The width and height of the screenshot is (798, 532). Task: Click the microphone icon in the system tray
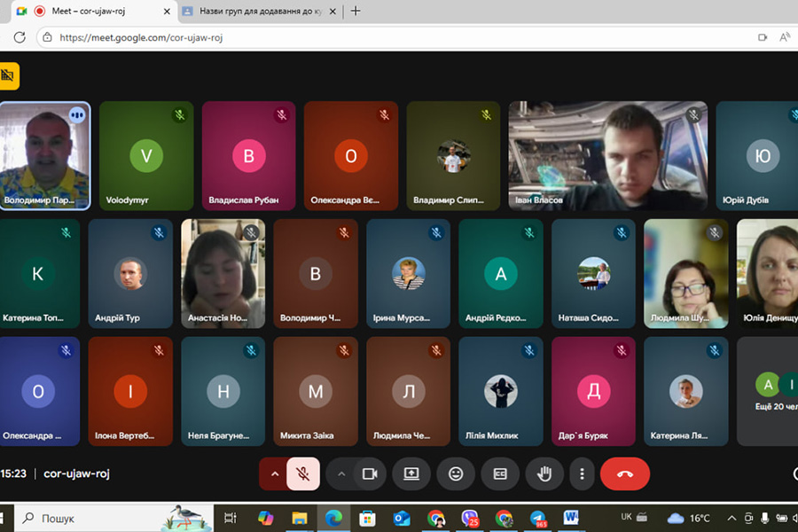click(764, 518)
